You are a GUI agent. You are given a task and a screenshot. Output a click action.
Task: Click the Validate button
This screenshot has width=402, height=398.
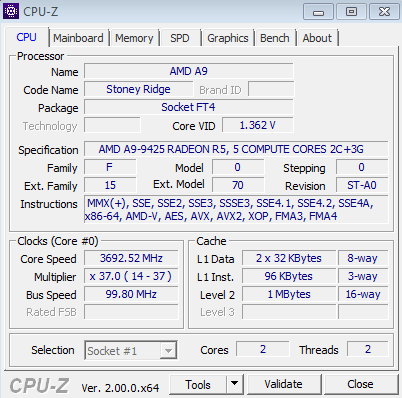pos(283,385)
